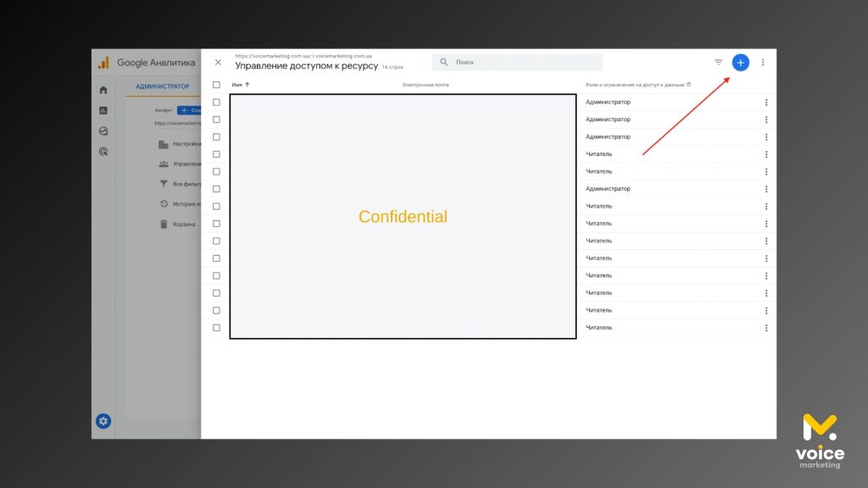The image size is (868, 488).
Task: Select Корзина in the admin menu
Action: coord(183,225)
